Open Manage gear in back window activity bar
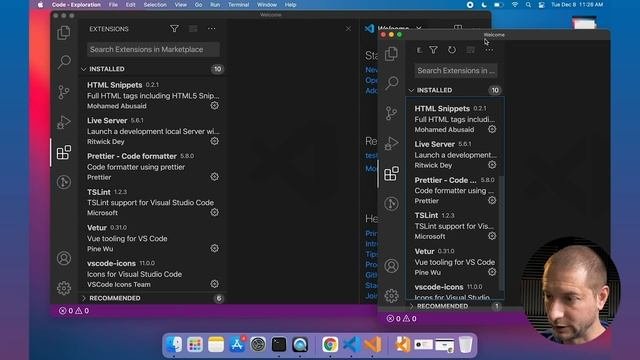Screen dimensions: 640x360 [64, 288]
